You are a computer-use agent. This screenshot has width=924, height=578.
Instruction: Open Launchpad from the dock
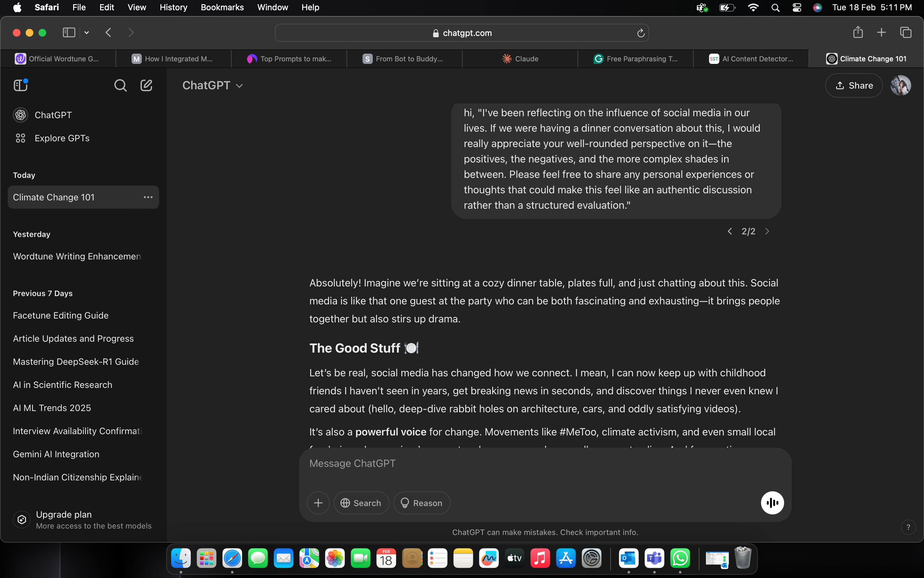click(x=207, y=558)
